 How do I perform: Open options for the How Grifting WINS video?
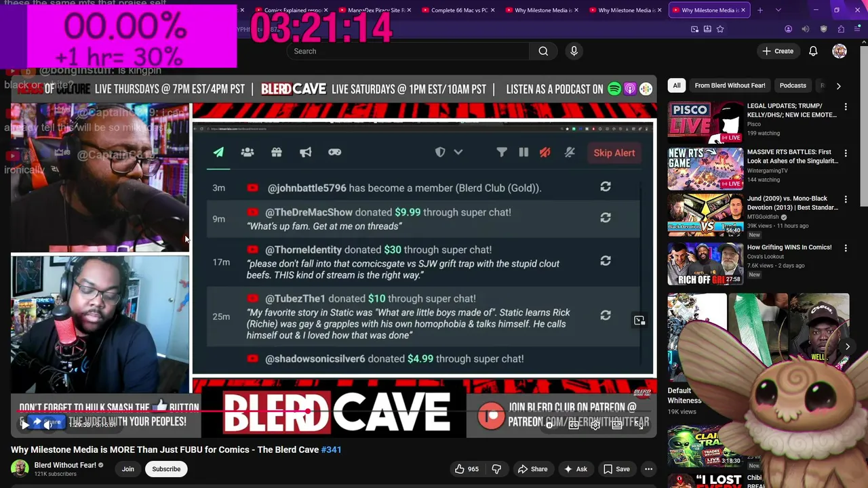[846, 247]
